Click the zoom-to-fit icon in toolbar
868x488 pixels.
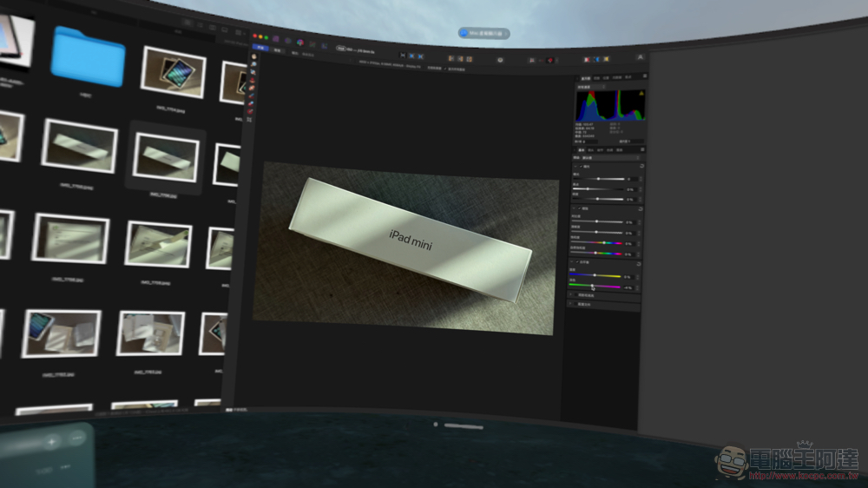(x=403, y=55)
